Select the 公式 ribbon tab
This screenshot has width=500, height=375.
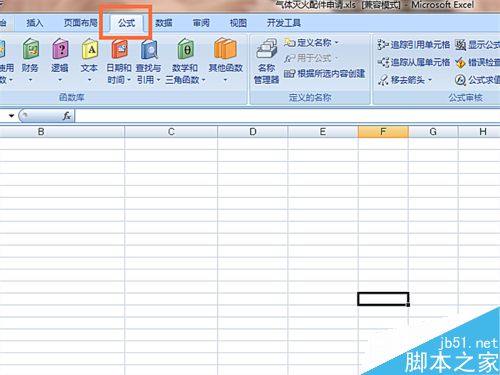pyautogui.click(x=126, y=23)
